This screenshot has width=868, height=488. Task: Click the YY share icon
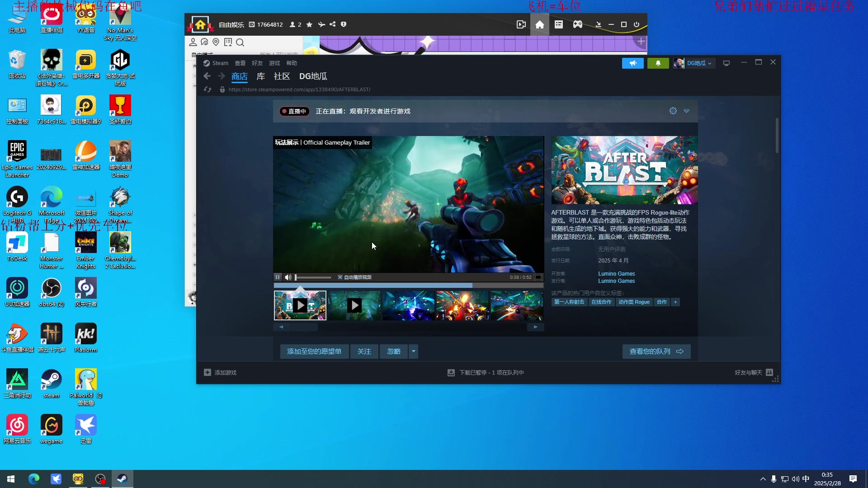point(333,24)
